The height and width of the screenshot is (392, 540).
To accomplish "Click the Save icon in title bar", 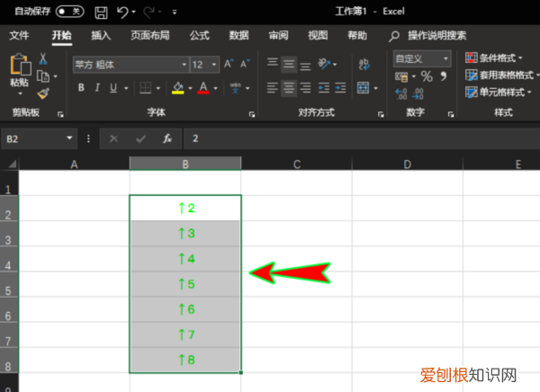I will click(101, 13).
